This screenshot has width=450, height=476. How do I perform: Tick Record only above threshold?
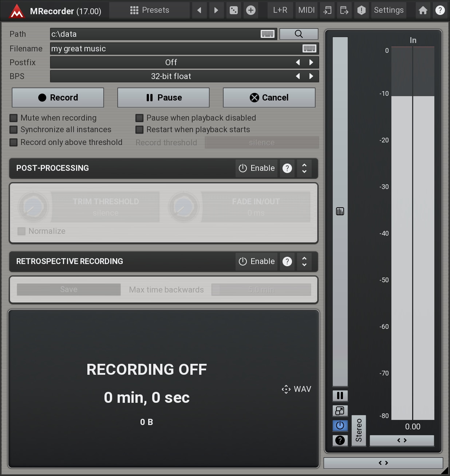pyautogui.click(x=13, y=142)
